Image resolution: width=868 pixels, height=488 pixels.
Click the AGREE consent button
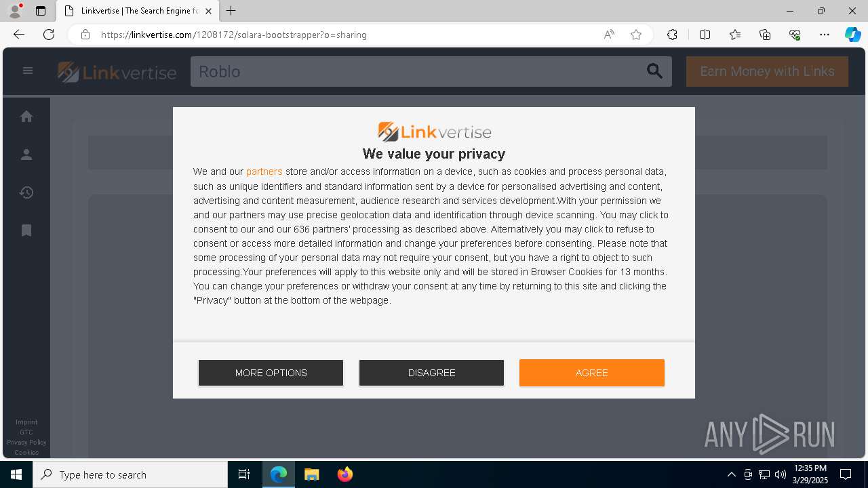click(x=592, y=373)
